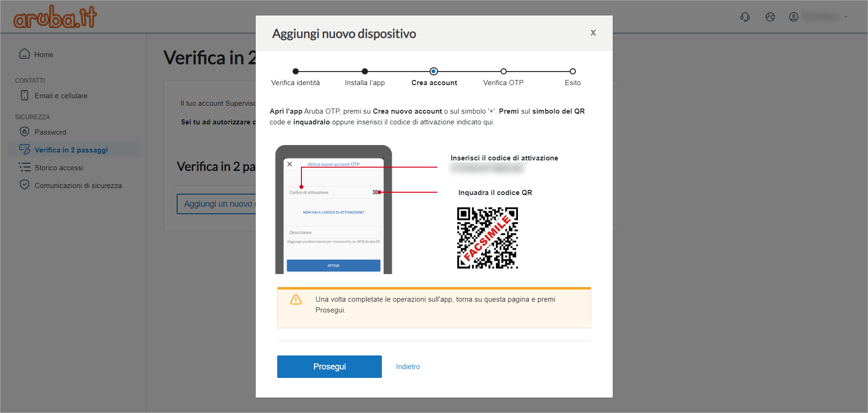This screenshot has width=868, height=413.
Task: Click the Home icon in the sidebar
Action: click(24, 54)
